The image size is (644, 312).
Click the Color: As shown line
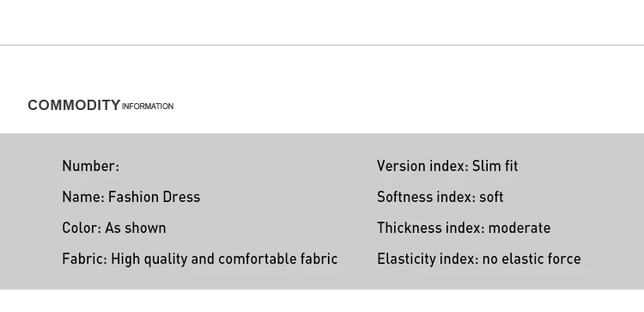click(113, 228)
